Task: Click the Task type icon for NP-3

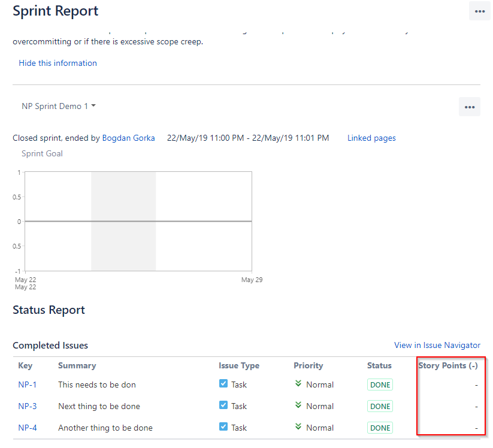Action: pos(223,405)
